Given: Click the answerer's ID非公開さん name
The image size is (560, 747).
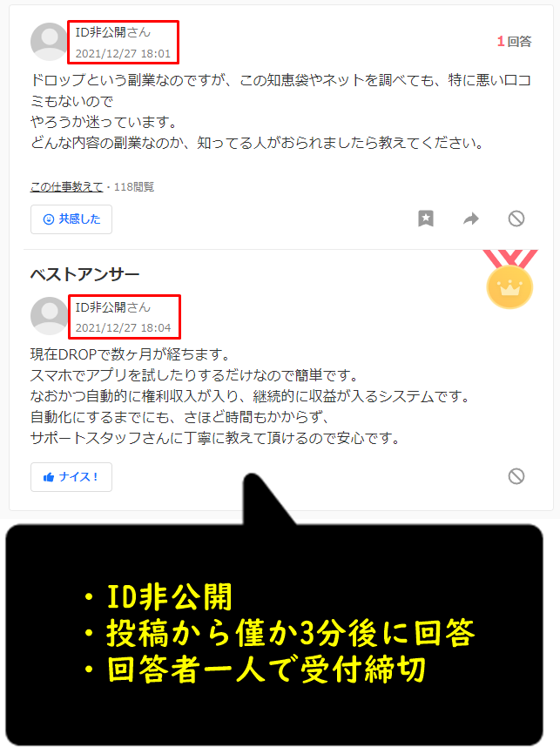Looking at the screenshot, I should coord(113,307).
